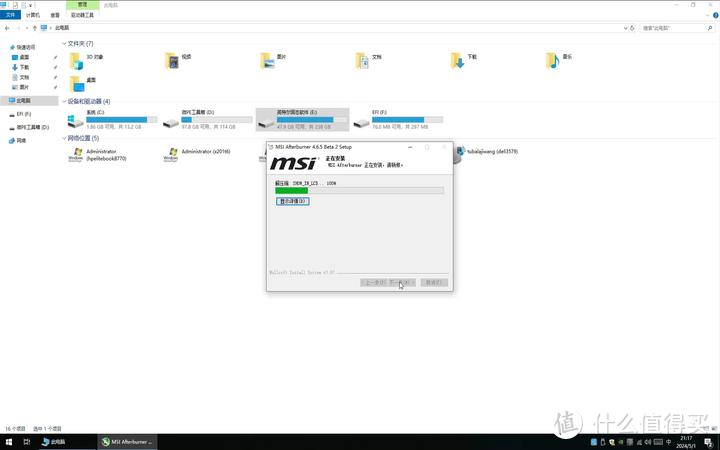720x450 pixels.
Task: Open Administrator (hpelitebook8770) network location
Action: [x=76, y=155]
